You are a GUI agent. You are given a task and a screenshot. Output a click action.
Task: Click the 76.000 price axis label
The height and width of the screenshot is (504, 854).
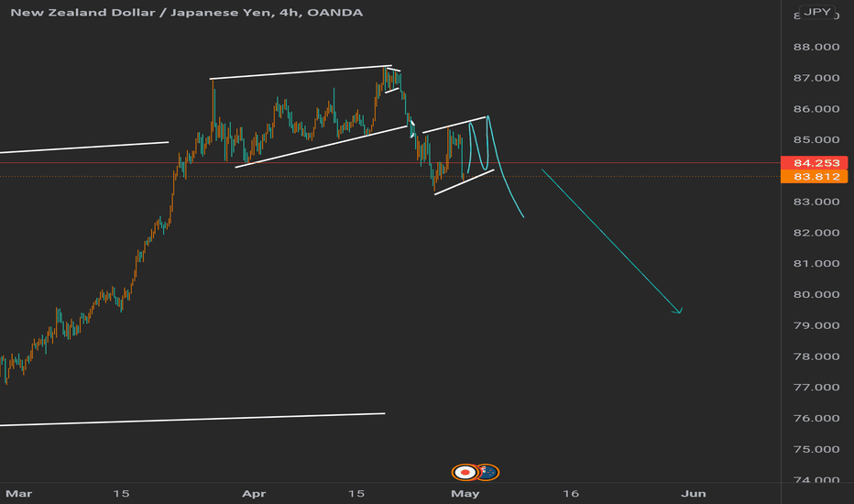pos(816,418)
